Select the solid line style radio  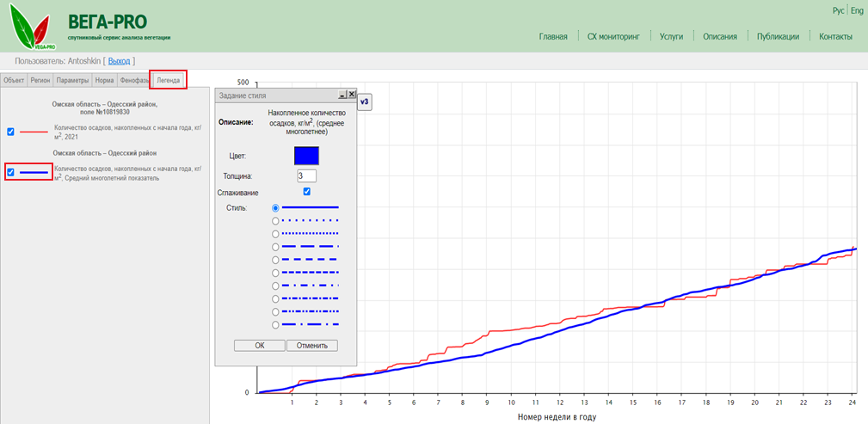tap(275, 207)
